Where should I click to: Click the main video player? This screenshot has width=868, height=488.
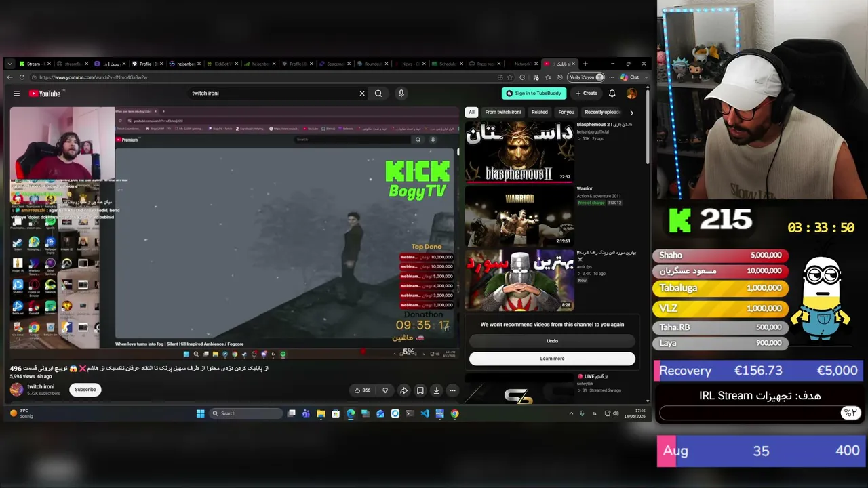234,232
